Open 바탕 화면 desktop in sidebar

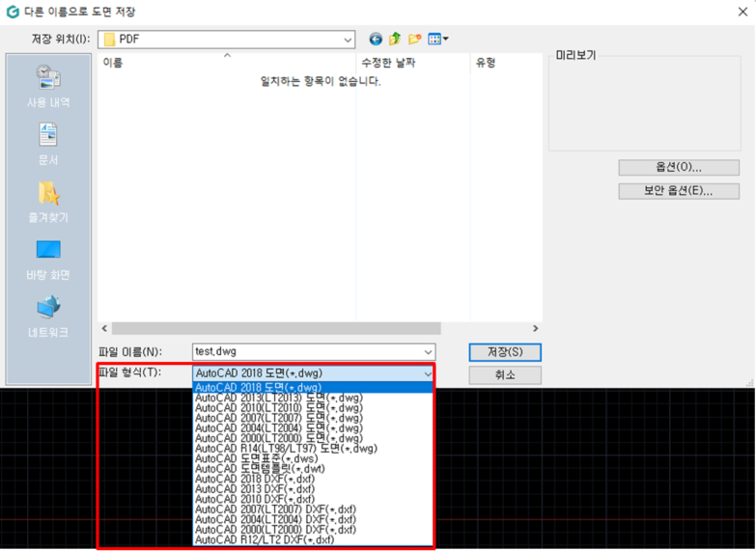point(48,260)
